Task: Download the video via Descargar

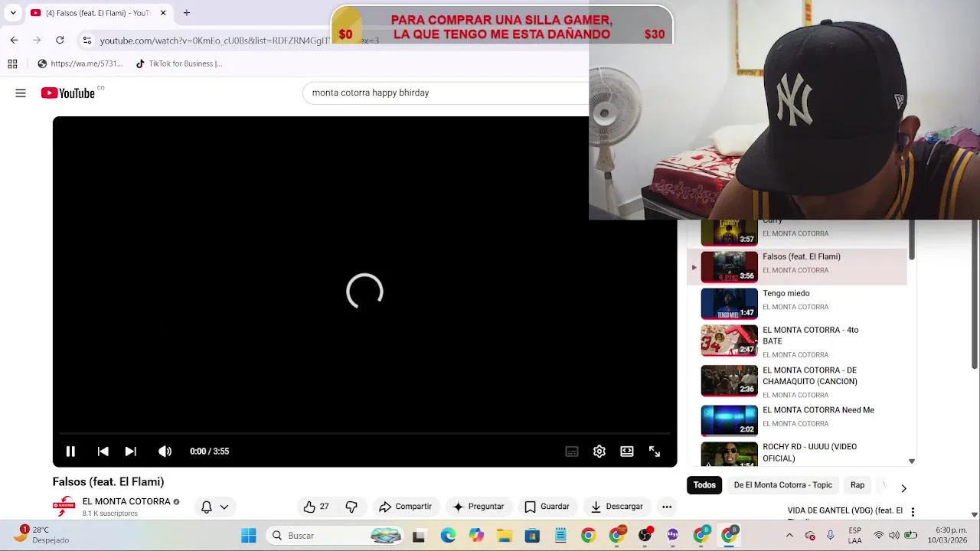Action: coord(616,507)
